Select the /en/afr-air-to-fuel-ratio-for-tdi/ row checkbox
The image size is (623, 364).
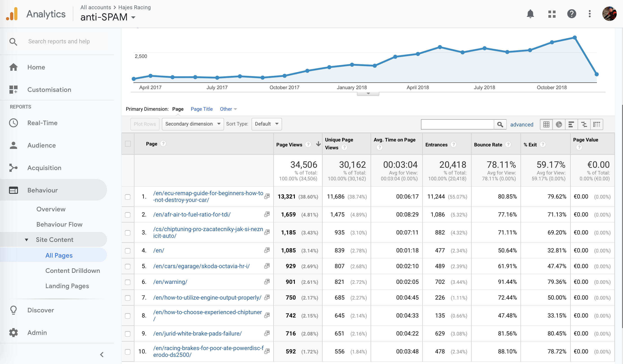point(128,215)
